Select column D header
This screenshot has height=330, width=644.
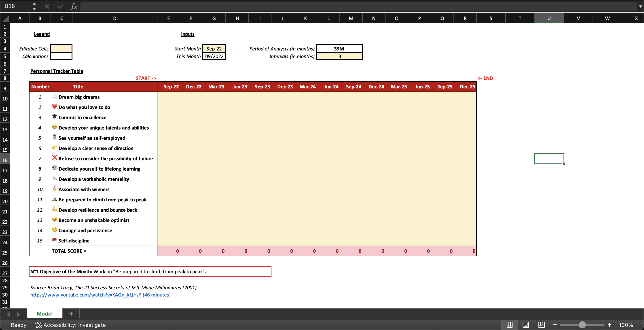click(115, 18)
